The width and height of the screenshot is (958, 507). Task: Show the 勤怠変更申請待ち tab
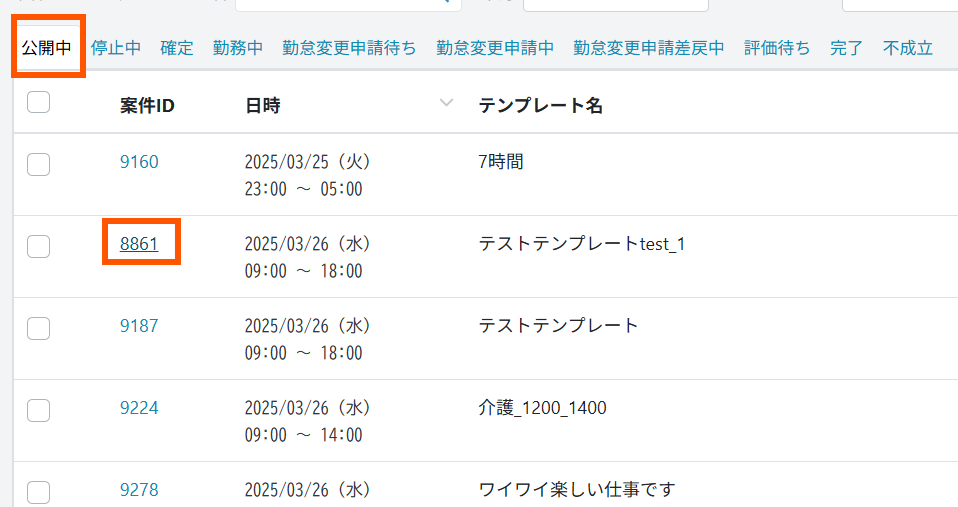tap(349, 48)
